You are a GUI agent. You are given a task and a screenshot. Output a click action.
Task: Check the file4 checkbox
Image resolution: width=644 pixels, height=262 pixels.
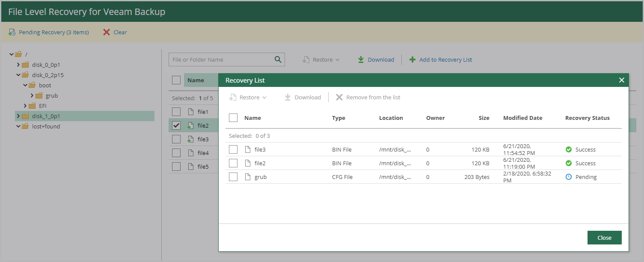[x=176, y=153]
